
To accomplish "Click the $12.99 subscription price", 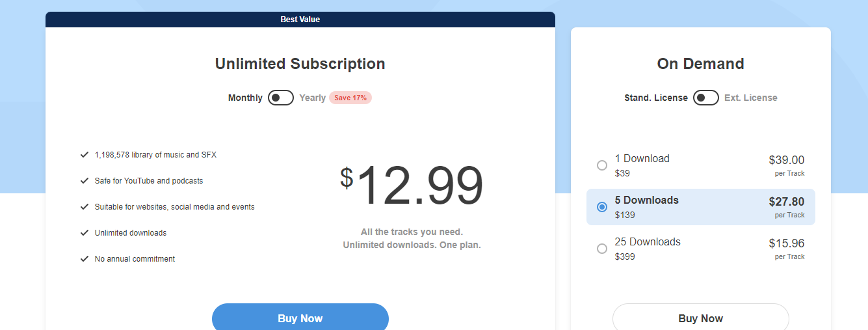I will pyautogui.click(x=412, y=186).
